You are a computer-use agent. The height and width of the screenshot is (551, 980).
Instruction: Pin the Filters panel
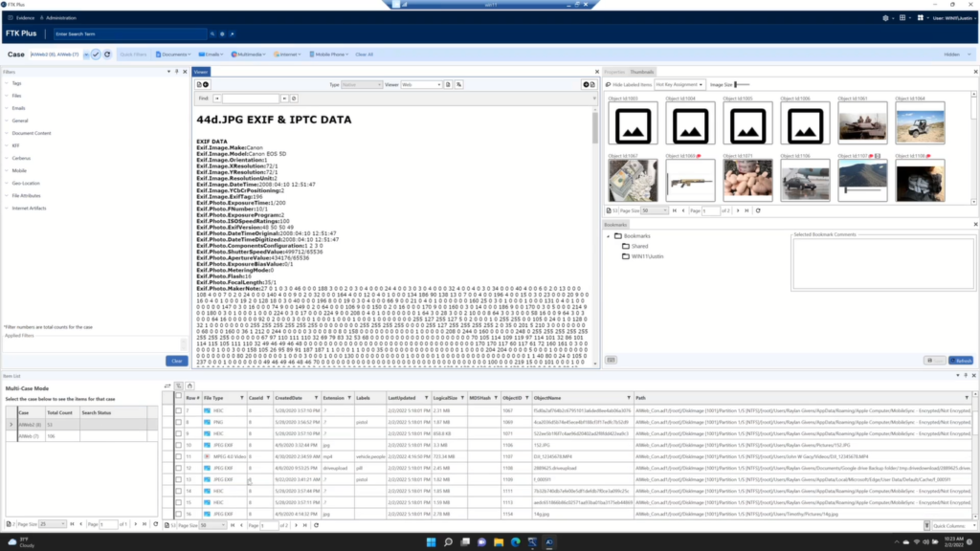click(x=177, y=72)
